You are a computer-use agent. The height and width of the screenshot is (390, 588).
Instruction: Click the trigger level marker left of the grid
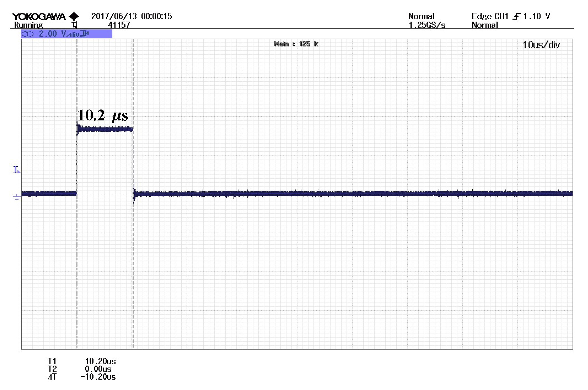coord(16,169)
